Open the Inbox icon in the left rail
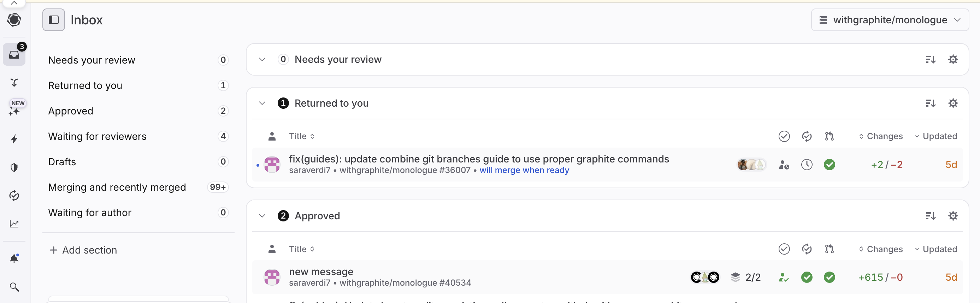Viewport: 980px width, 303px height. [14, 55]
